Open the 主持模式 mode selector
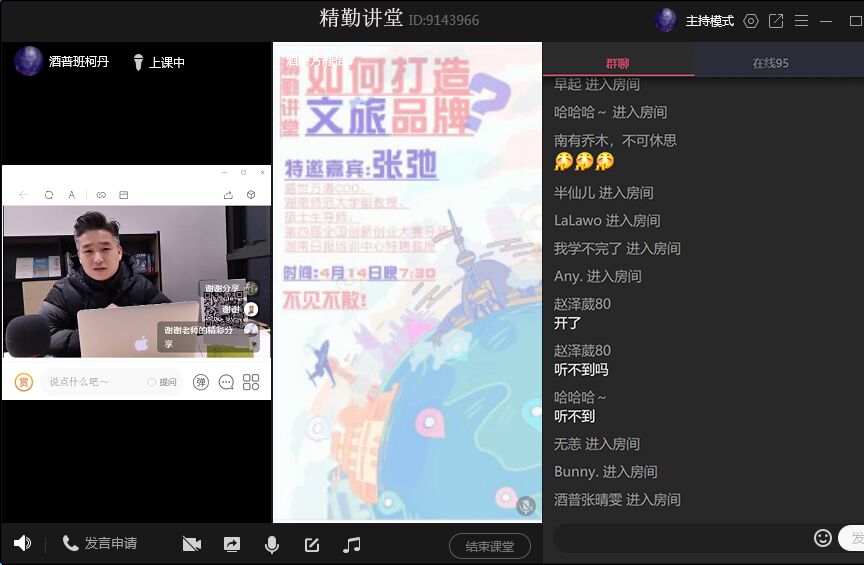 (x=709, y=20)
